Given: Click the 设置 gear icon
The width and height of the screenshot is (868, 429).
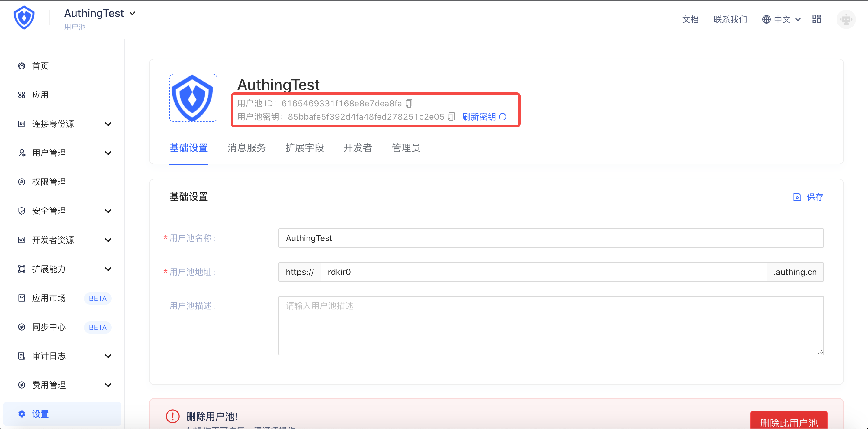Looking at the screenshot, I should click(x=21, y=414).
